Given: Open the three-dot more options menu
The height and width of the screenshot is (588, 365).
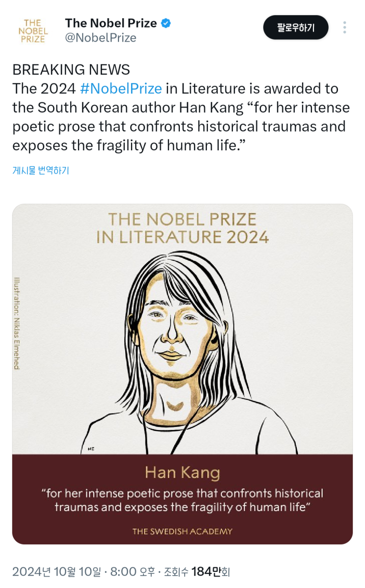Looking at the screenshot, I should 345,28.
